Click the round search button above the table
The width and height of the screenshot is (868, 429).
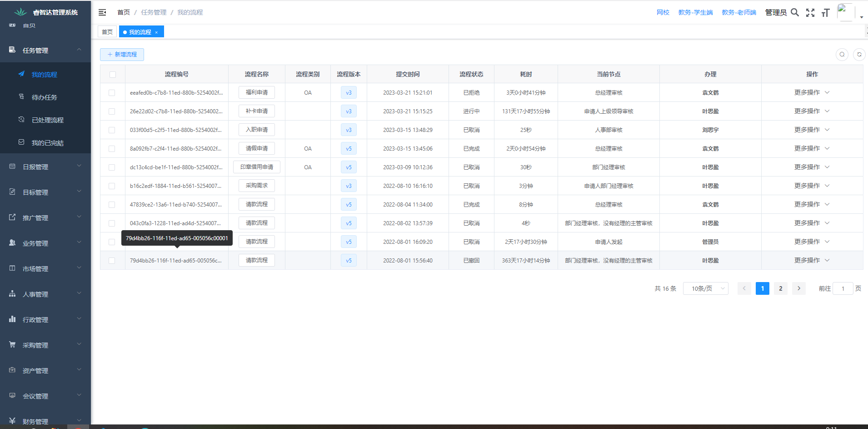[842, 55]
